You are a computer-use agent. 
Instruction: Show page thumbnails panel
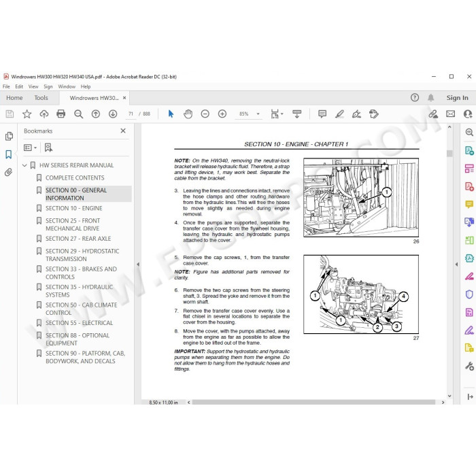click(x=9, y=136)
